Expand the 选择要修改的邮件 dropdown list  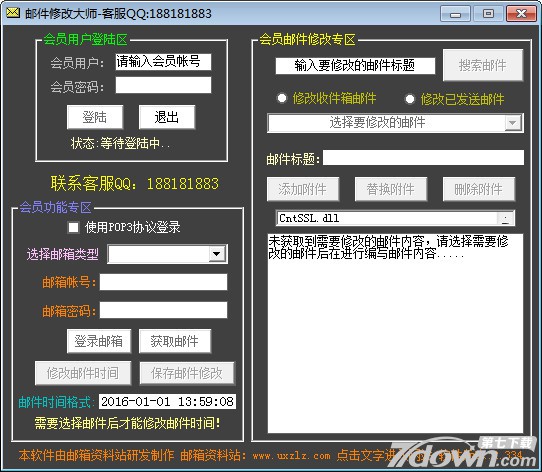(x=512, y=123)
